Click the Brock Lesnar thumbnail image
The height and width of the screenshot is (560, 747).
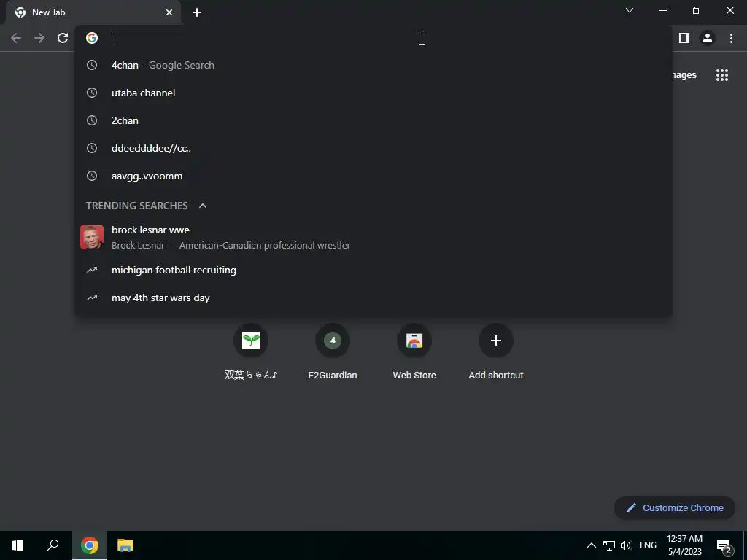[x=92, y=237]
